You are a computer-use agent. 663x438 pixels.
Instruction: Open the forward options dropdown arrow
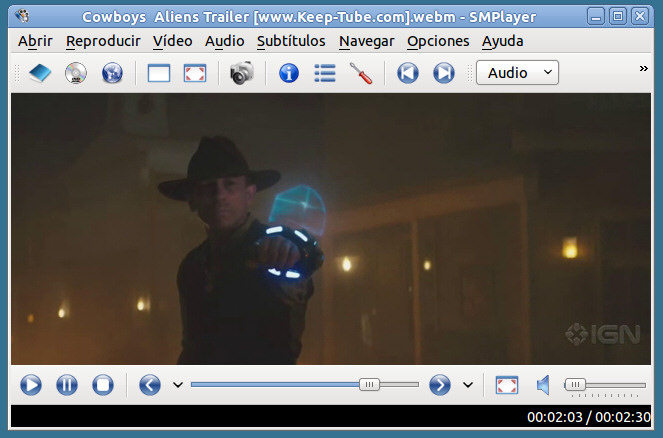coord(467,385)
